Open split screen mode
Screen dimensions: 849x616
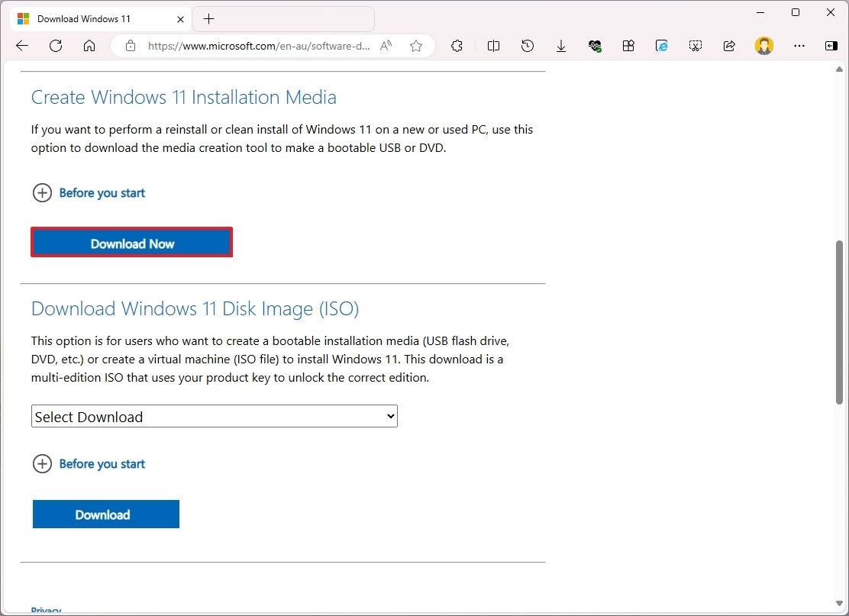493,46
